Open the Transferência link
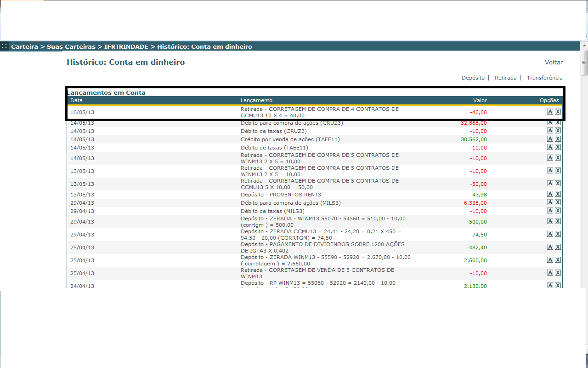Screen dimensions: 588x368 (x=545, y=78)
